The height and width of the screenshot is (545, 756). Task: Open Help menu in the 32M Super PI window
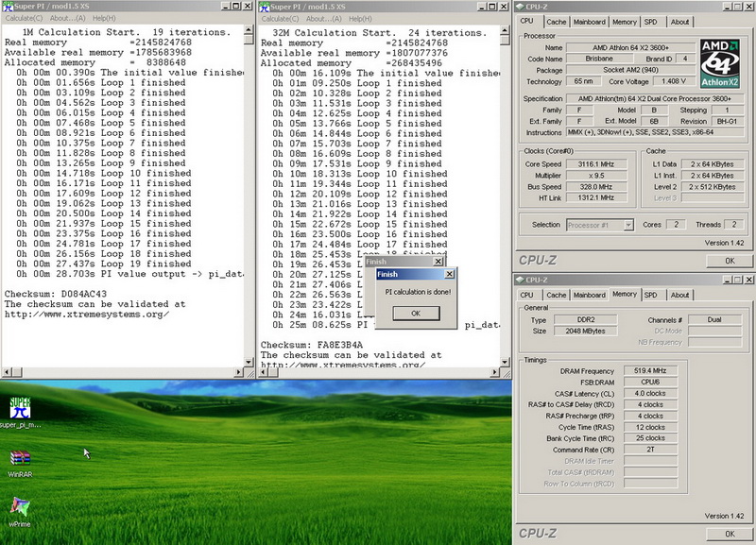(360, 18)
